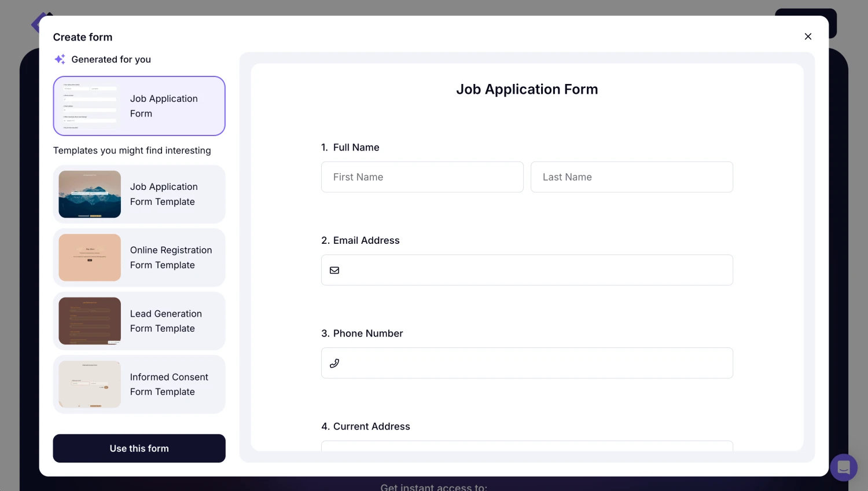Screen dimensions: 868x491
Task: Close the Create form dialog
Action: 808,36
